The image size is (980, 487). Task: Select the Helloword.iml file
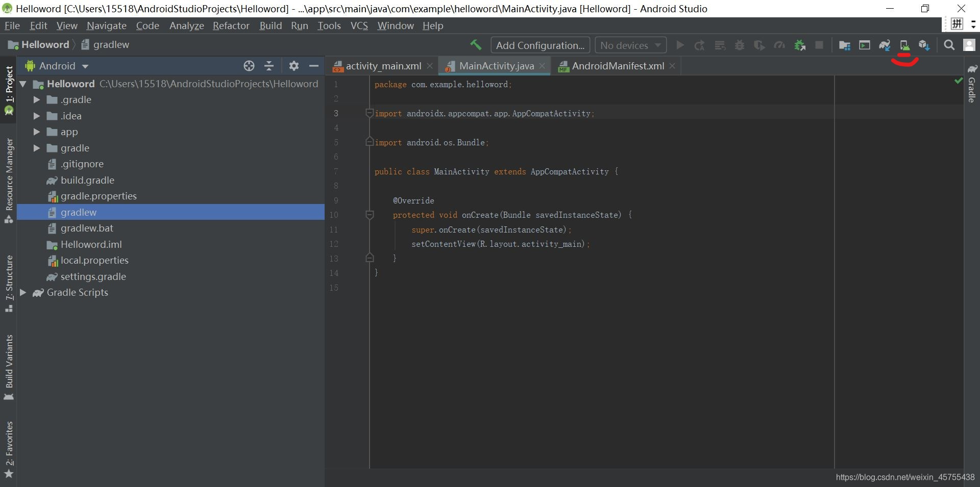point(91,244)
